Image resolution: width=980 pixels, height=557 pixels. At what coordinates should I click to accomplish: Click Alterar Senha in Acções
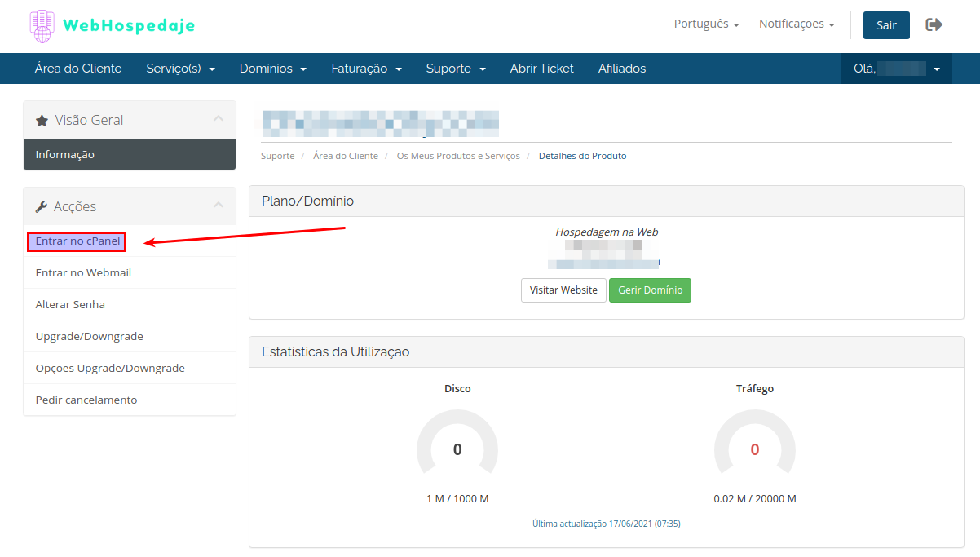click(70, 305)
